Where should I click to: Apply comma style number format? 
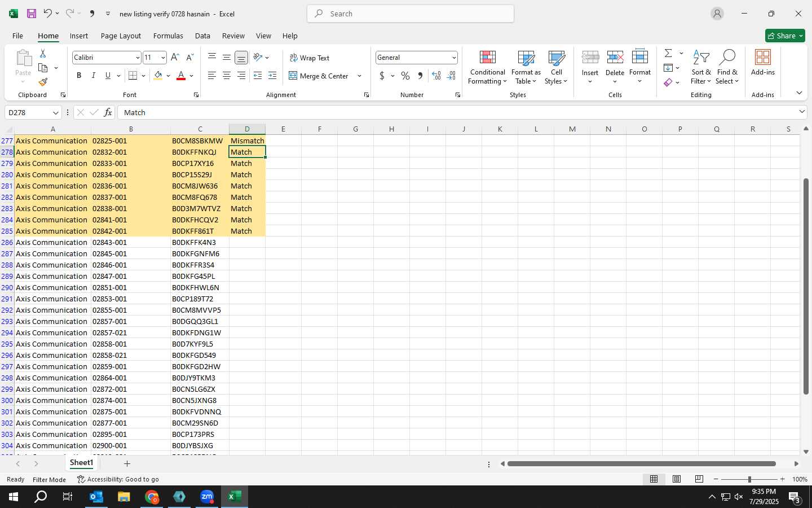click(420, 76)
